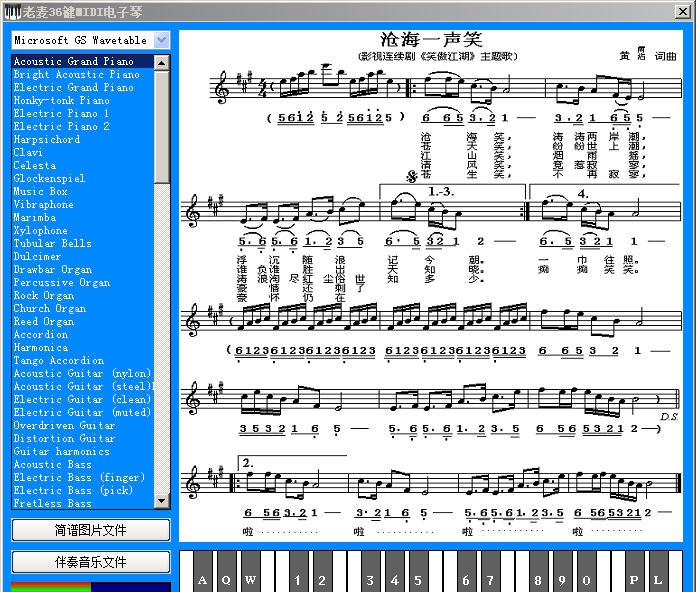696x592 pixels.
Task: Click instrument list scroll down arrow
Action: click(162, 501)
